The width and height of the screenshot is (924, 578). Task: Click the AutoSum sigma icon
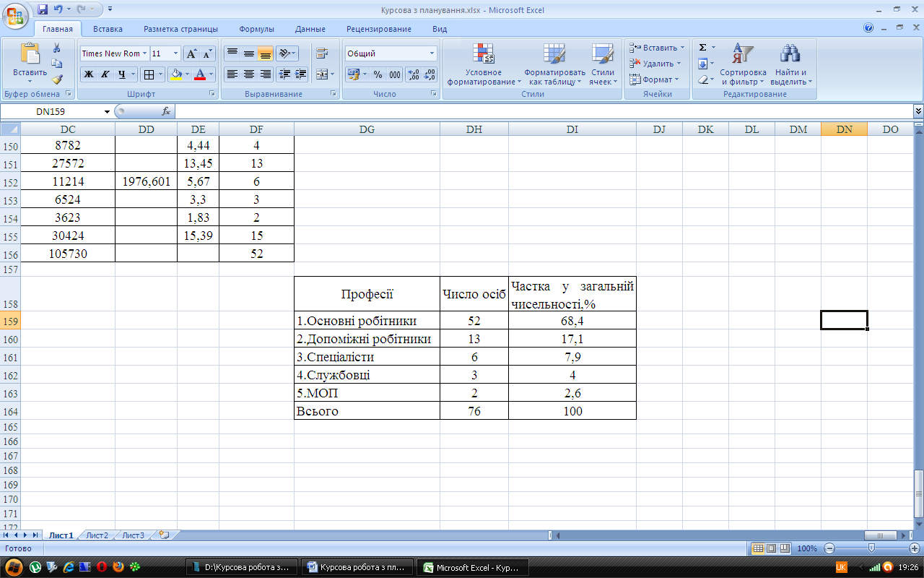coord(702,48)
